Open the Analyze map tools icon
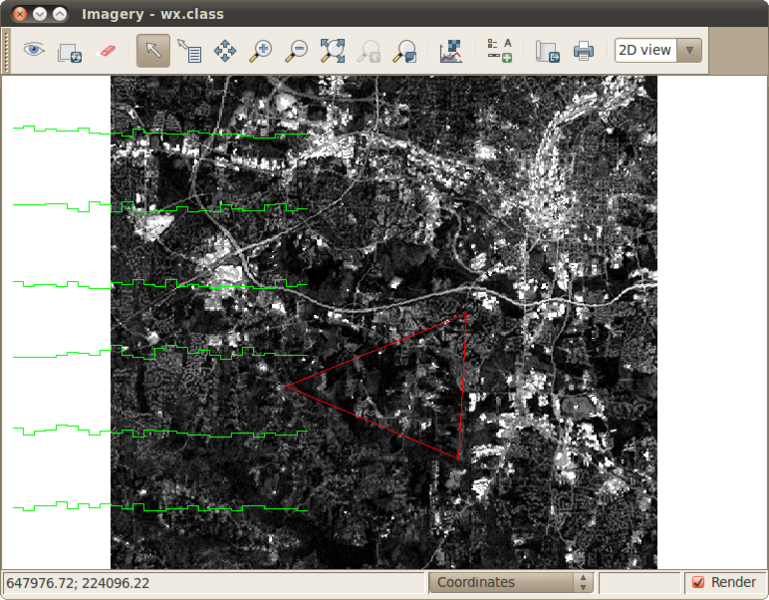Viewport: 769px width, 600px height. coord(451,50)
